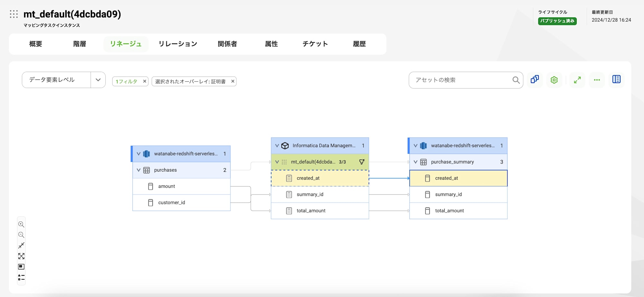Remove the 証明書 overlay chip

click(233, 81)
